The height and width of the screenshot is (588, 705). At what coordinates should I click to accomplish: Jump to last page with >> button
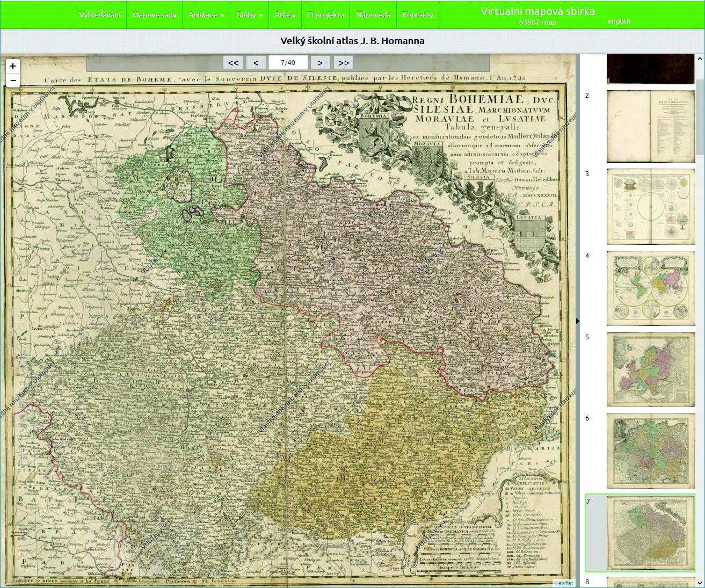click(x=344, y=63)
